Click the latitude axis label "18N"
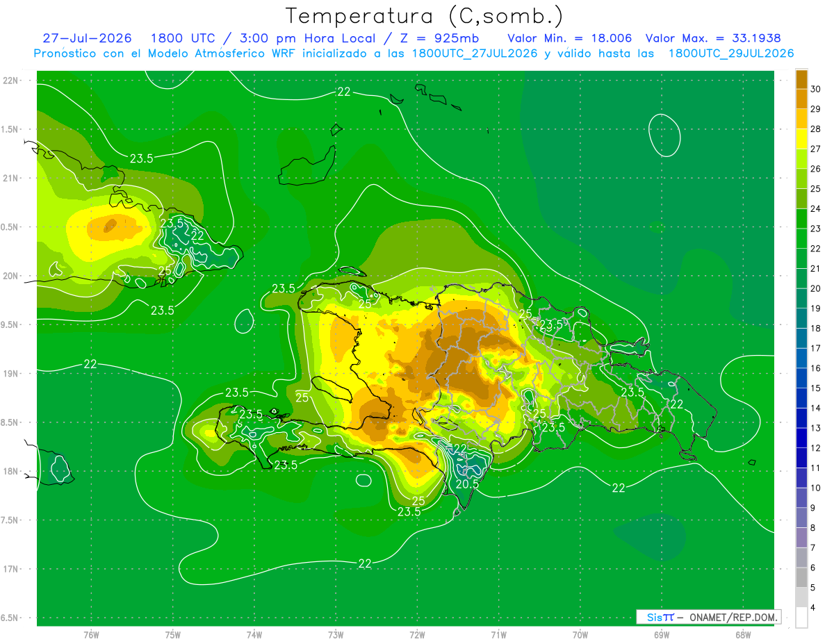 click(11, 472)
